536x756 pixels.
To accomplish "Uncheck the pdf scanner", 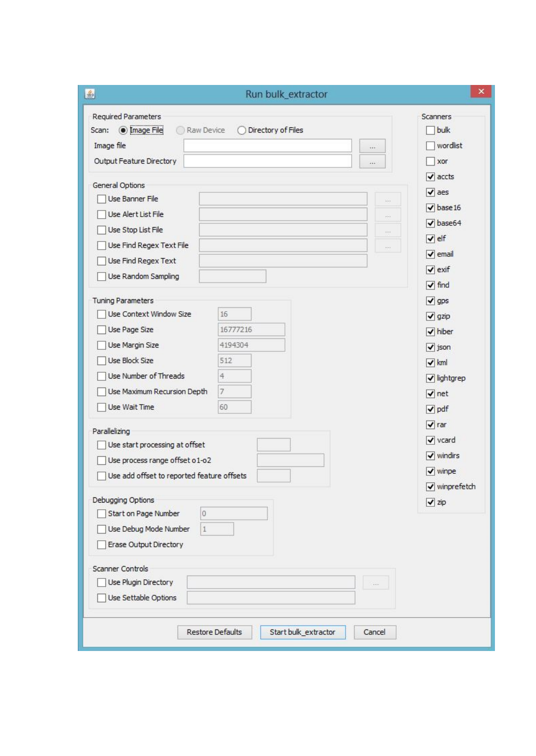I will pos(430,409).
